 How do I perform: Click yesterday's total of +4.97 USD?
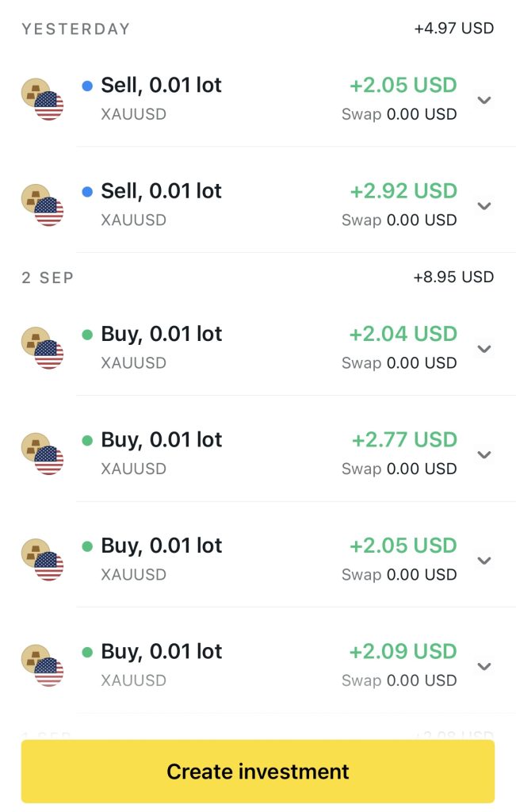[x=453, y=29]
